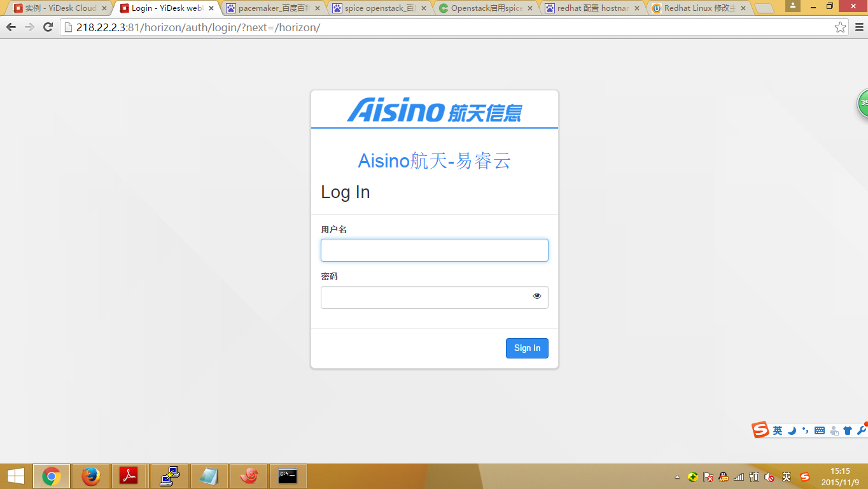Switch to spice openstack tab
This screenshot has height=489, width=868.
(x=379, y=8)
